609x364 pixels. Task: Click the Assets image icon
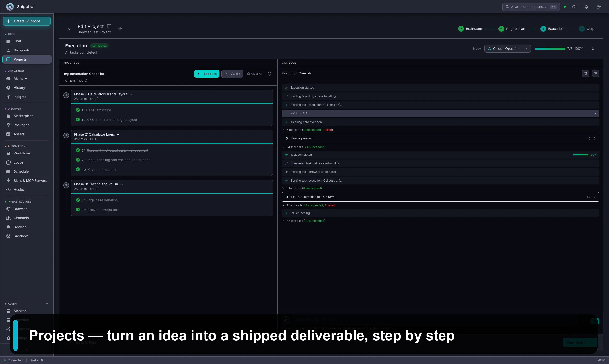8,134
